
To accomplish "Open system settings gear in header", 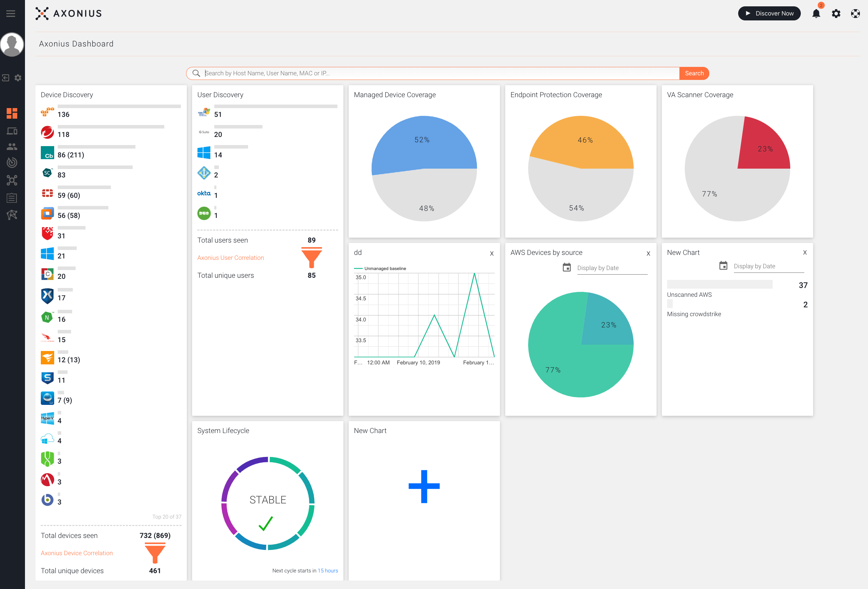I will pos(836,13).
